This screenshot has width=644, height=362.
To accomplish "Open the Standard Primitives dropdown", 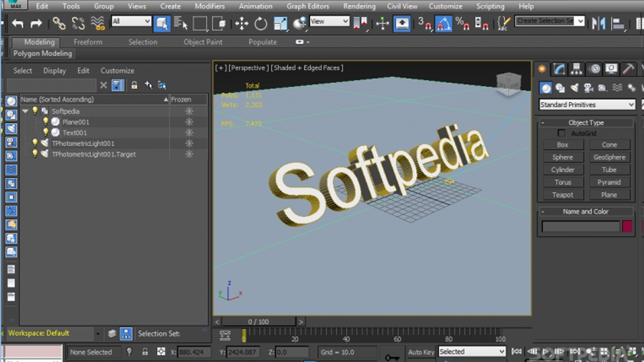I will pos(587,105).
